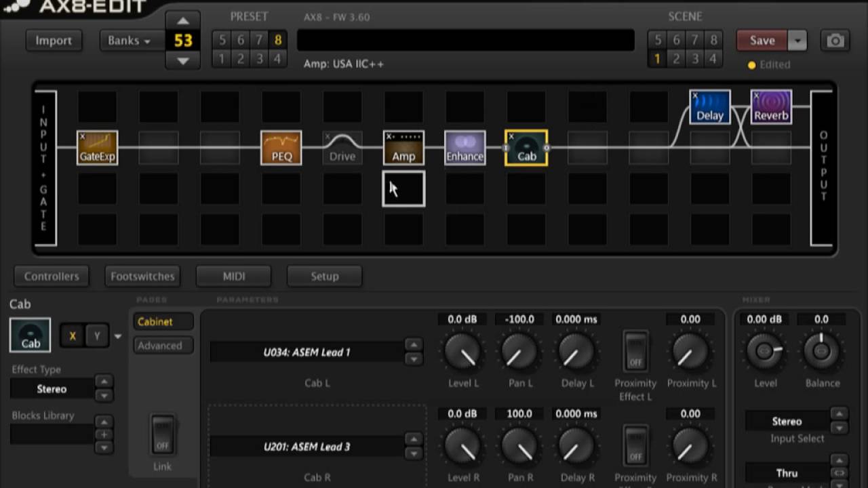This screenshot has width=868, height=488.
Task: Select the Cab block in the grid
Action: pos(526,148)
